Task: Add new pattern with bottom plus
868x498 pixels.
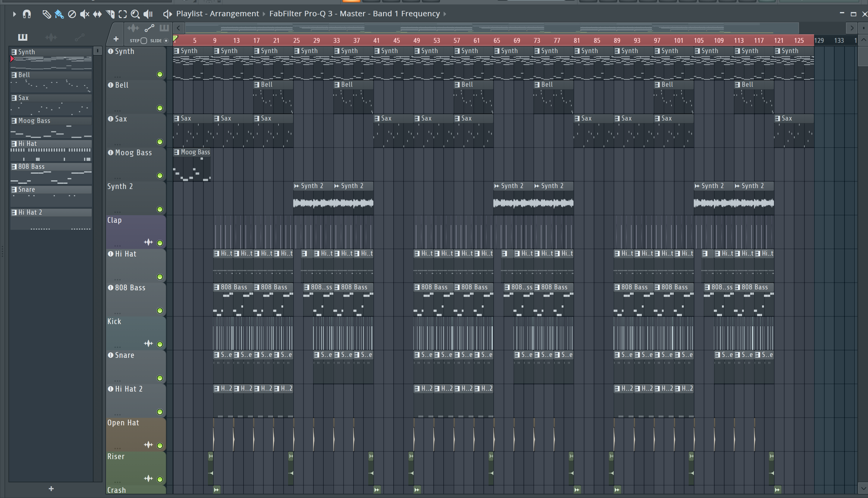Action: point(51,489)
